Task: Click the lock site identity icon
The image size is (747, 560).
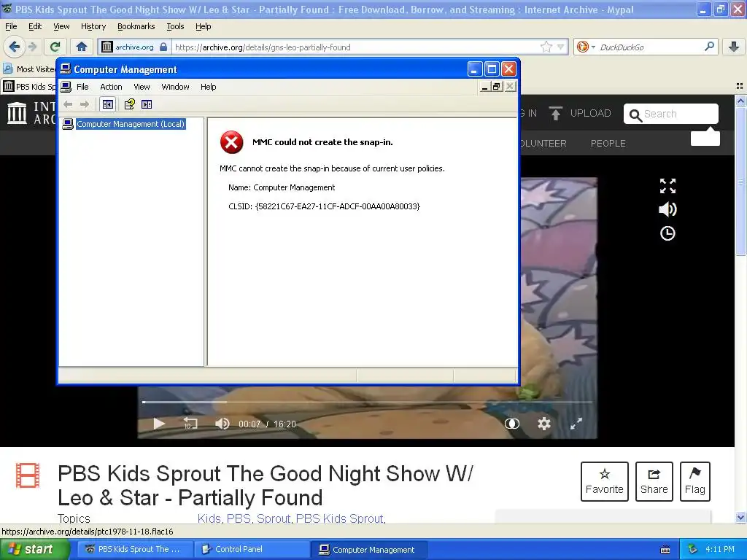Action: (163, 47)
